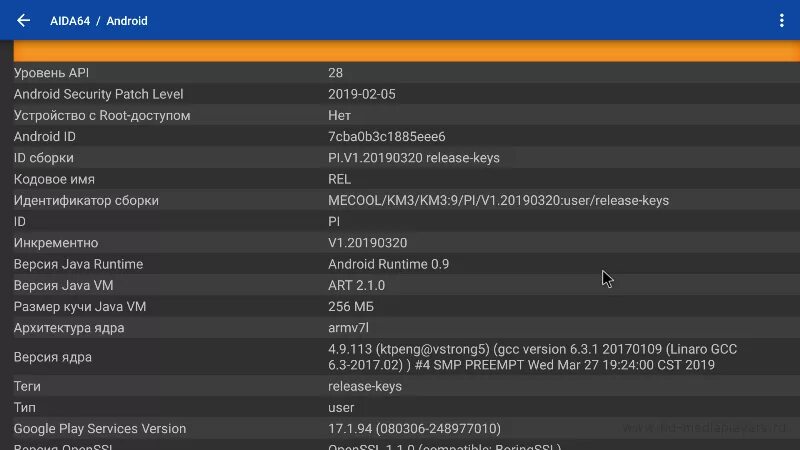The width and height of the screenshot is (800, 450).
Task: Select the incremental value V1.20190320
Action: click(x=367, y=243)
